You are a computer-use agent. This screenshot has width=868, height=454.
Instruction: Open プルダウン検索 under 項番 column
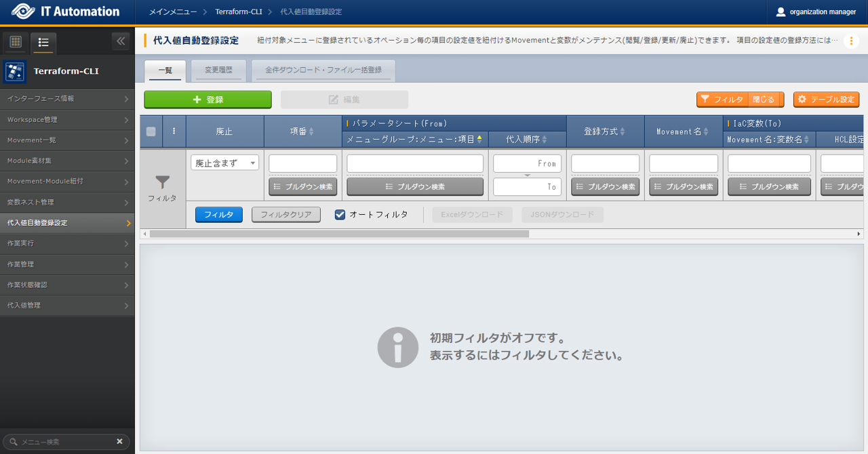coord(302,186)
